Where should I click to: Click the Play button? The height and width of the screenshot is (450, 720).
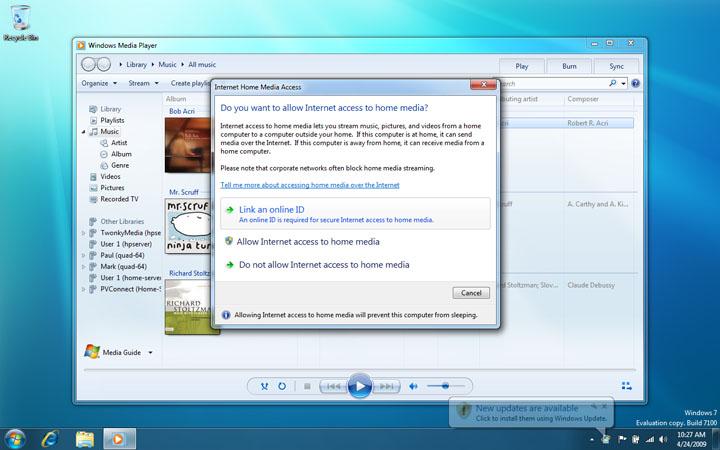coord(360,386)
